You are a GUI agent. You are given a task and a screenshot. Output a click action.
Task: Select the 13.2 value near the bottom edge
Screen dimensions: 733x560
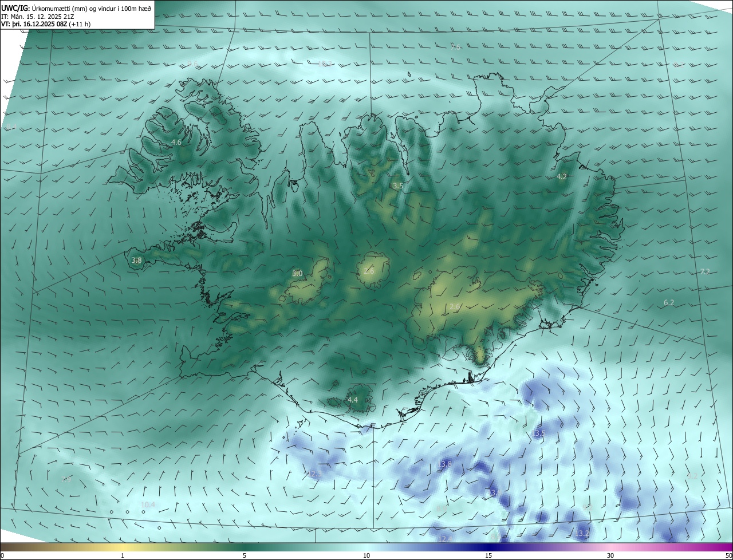click(582, 534)
